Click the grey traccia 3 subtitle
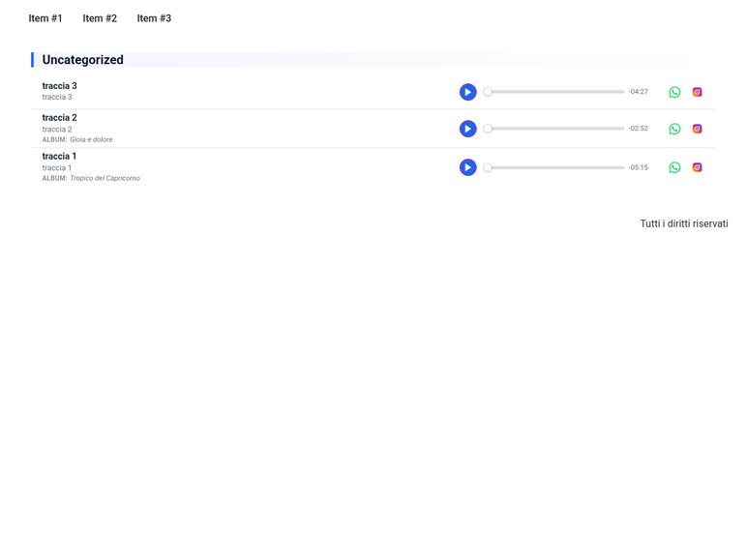Viewport: 747px width, 560px height. coord(57,97)
